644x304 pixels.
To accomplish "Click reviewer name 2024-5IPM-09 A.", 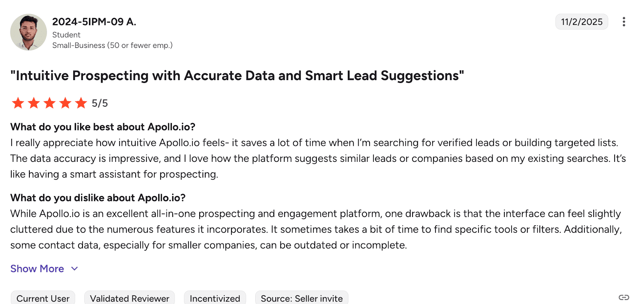I will pos(94,22).
